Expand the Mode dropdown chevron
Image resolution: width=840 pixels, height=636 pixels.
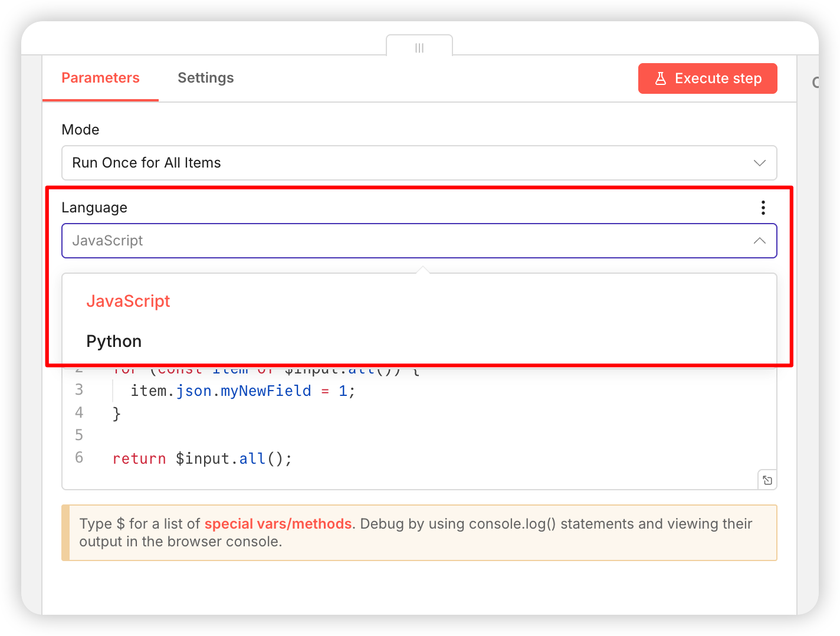(760, 163)
